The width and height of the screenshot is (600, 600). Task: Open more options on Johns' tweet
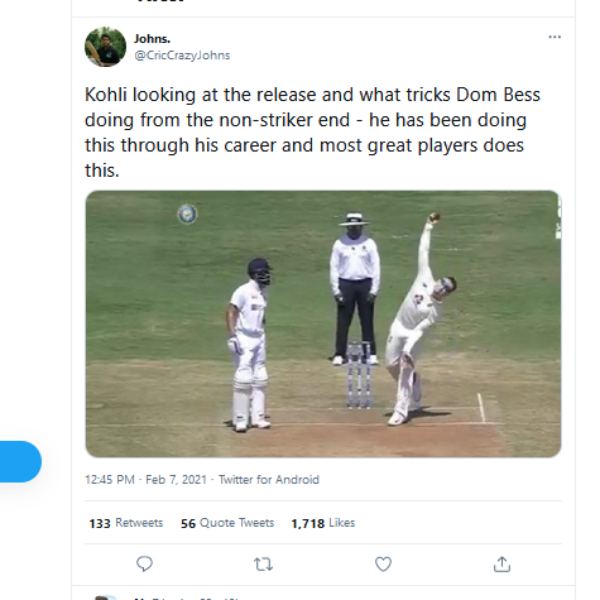click(554, 37)
